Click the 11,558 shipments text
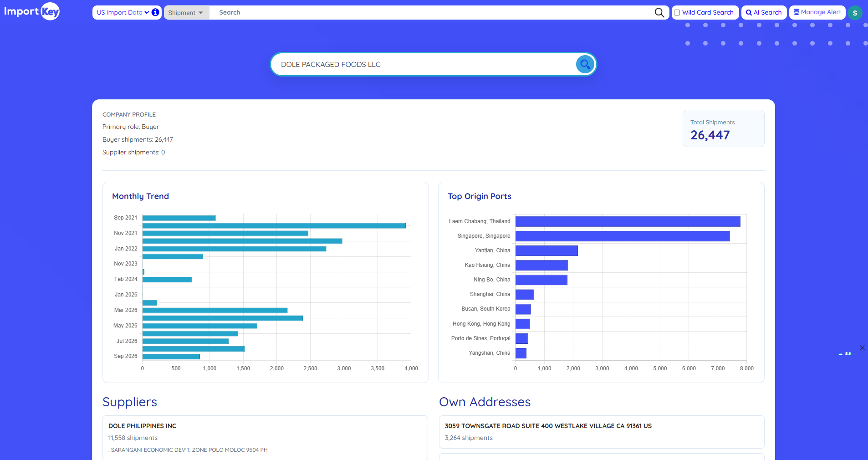 coord(133,438)
